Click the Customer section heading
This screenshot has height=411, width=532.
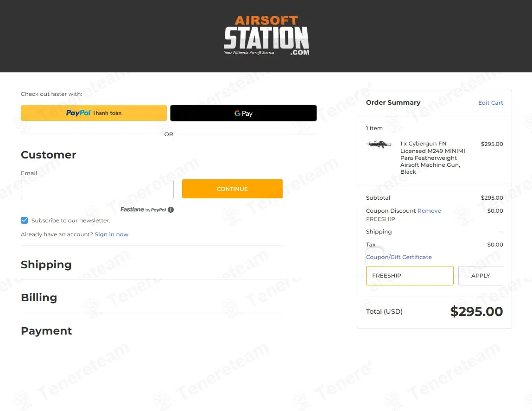[x=49, y=155]
